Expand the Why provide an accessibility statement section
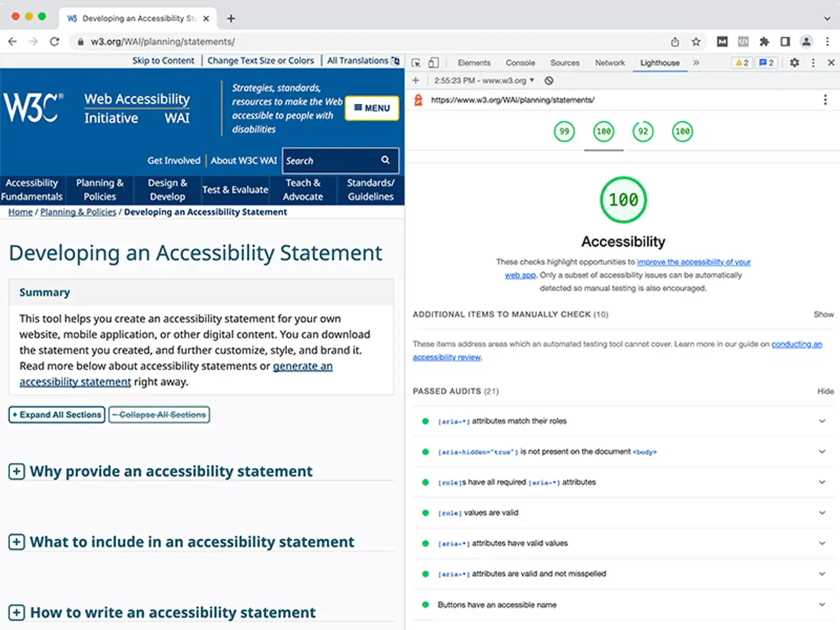 click(x=17, y=471)
